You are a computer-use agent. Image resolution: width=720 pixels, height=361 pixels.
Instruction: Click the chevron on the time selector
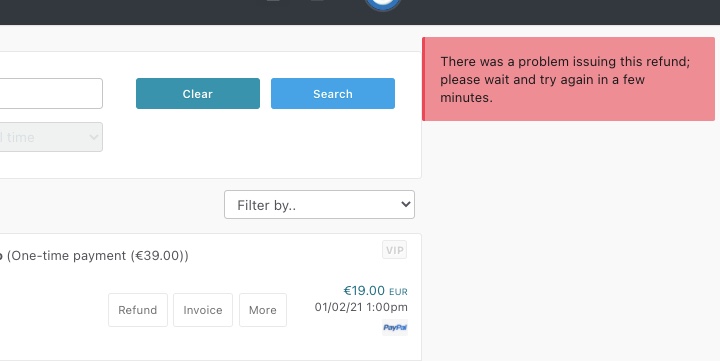94,137
